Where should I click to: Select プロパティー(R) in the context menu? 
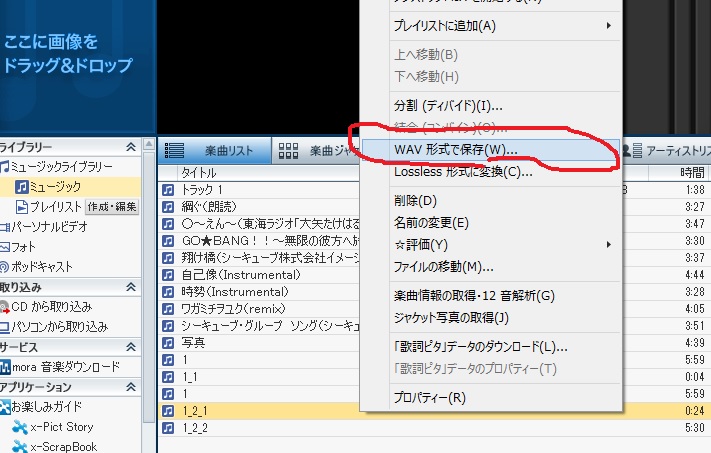pos(430,398)
